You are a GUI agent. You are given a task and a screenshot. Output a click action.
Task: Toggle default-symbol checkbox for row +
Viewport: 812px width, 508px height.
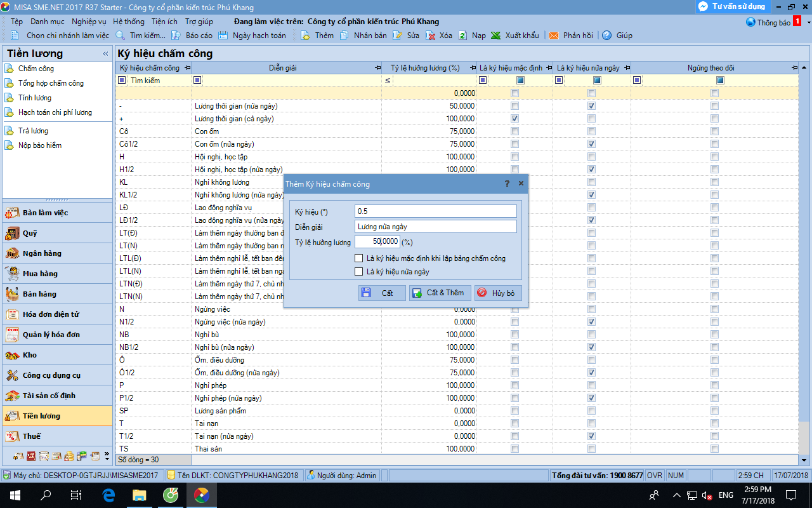point(514,119)
